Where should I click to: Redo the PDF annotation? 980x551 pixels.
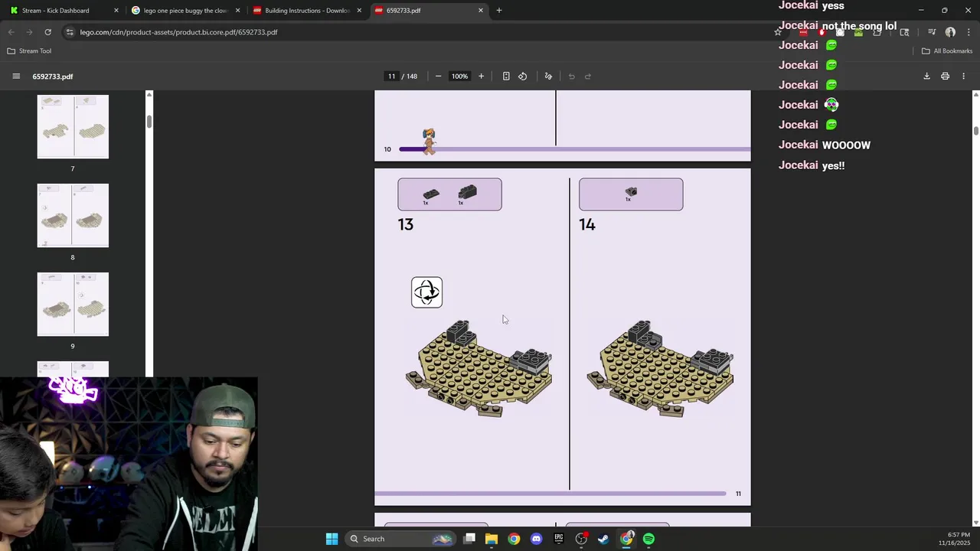[x=588, y=77]
